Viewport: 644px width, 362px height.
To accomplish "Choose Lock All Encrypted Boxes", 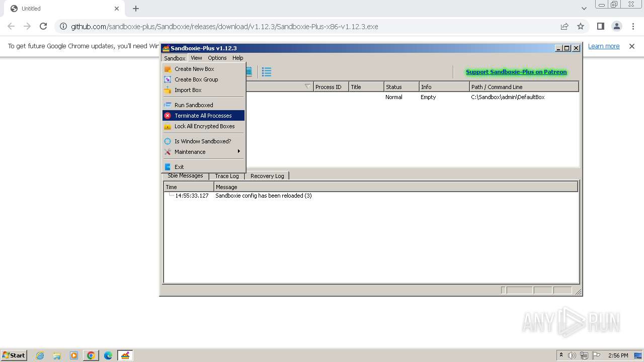I will 203,126.
